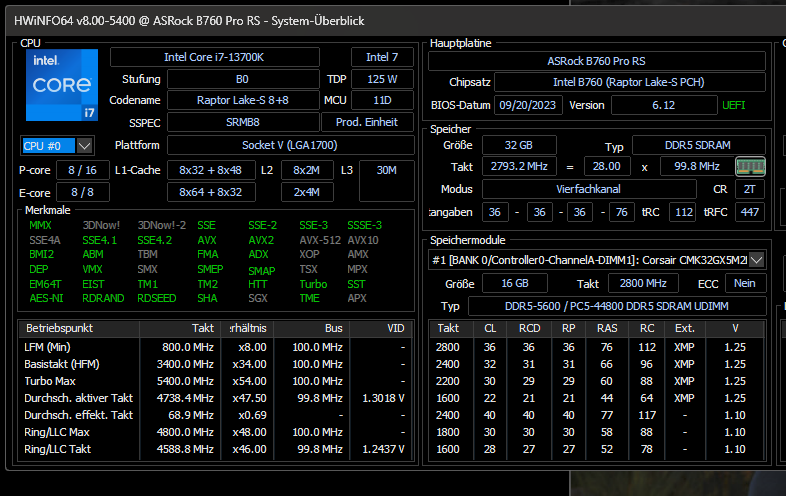Click the L2 cache value 8x2M

click(x=307, y=170)
